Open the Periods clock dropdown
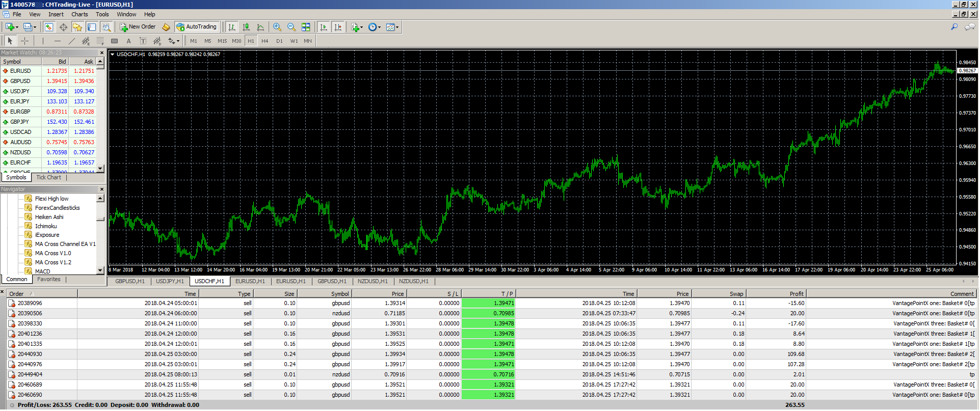The height and width of the screenshot is (411, 980). point(374,27)
